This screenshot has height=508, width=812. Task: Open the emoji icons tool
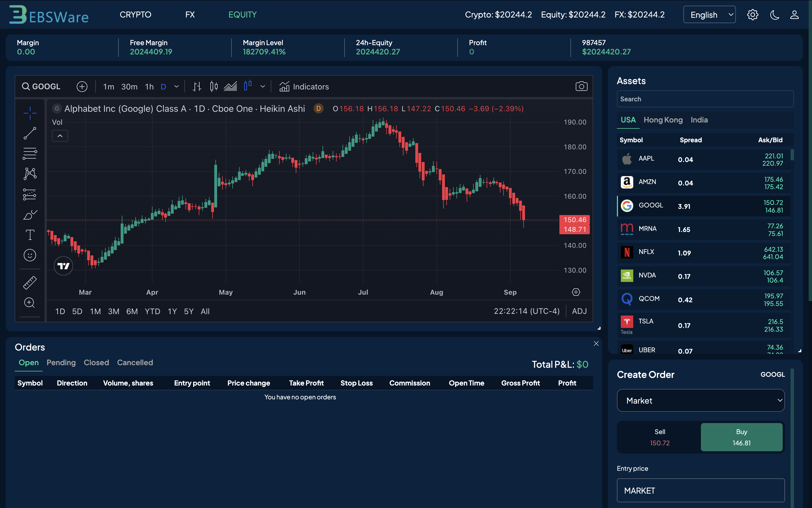point(30,255)
